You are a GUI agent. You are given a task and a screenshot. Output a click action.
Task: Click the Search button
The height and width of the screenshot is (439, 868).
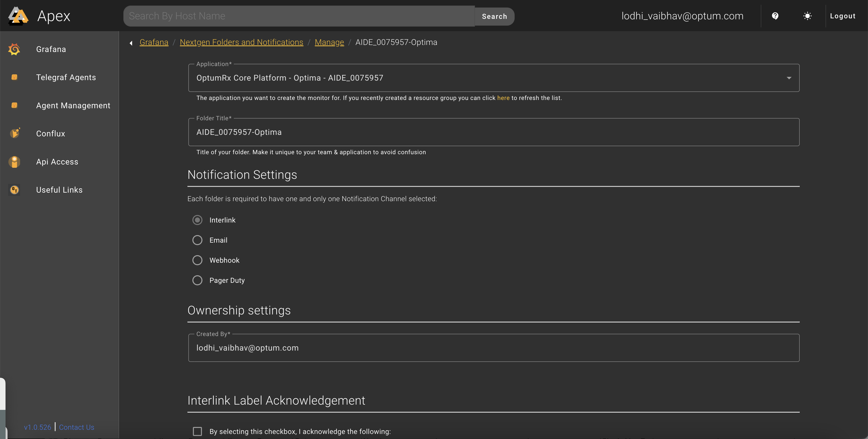(494, 16)
